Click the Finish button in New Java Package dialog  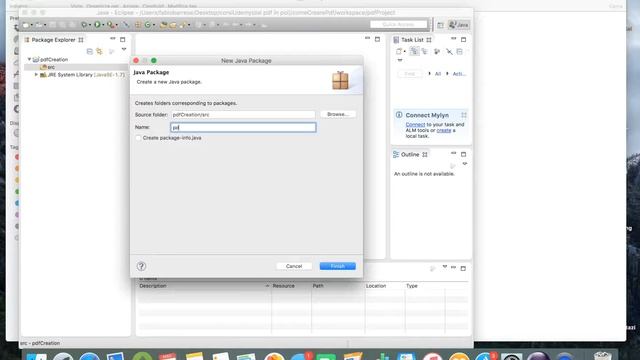coord(338,266)
